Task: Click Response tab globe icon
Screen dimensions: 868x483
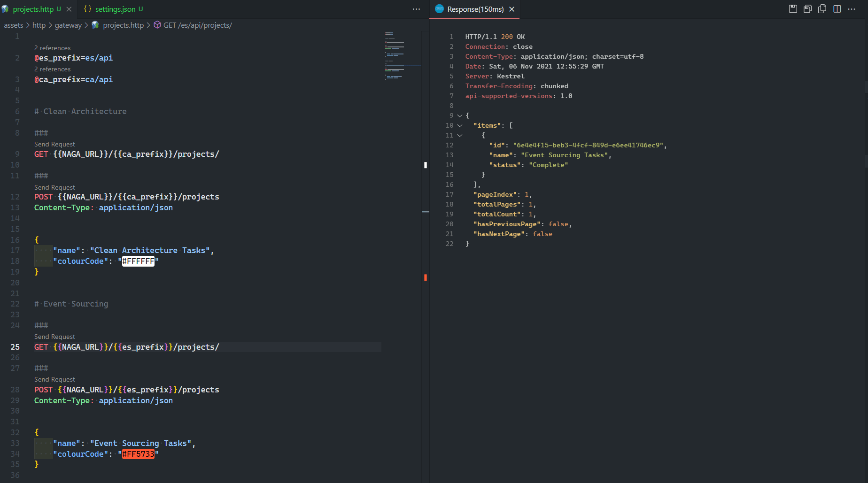Action: point(439,9)
